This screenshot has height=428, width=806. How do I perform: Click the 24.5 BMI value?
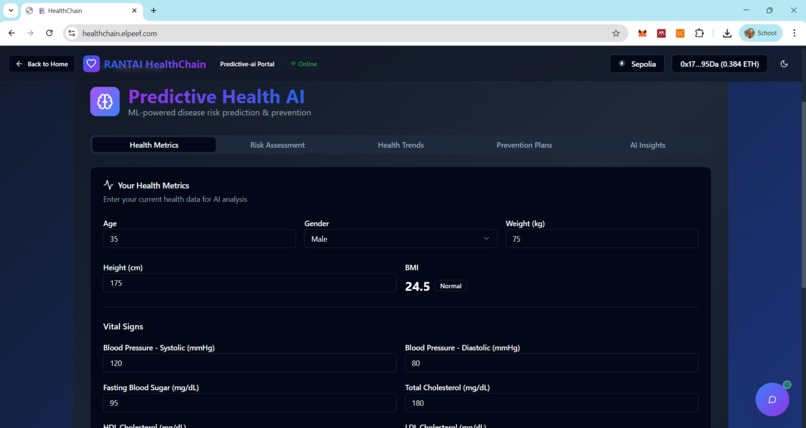point(417,287)
